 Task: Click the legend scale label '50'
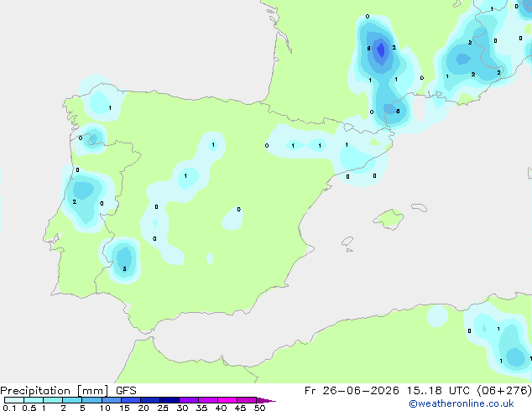(259, 408)
